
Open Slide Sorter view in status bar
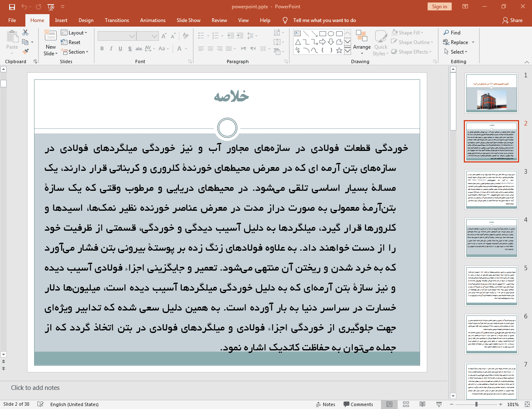tap(406, 404)
